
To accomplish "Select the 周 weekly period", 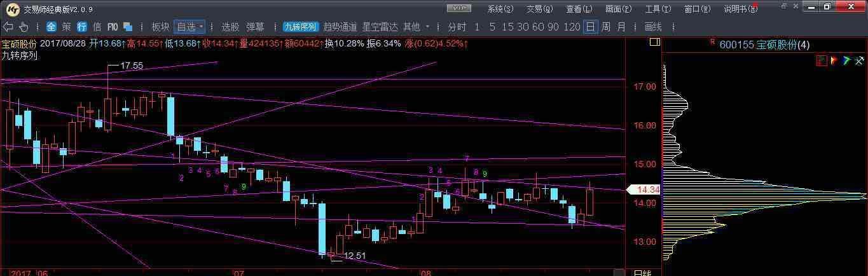I will coord(606,27).
